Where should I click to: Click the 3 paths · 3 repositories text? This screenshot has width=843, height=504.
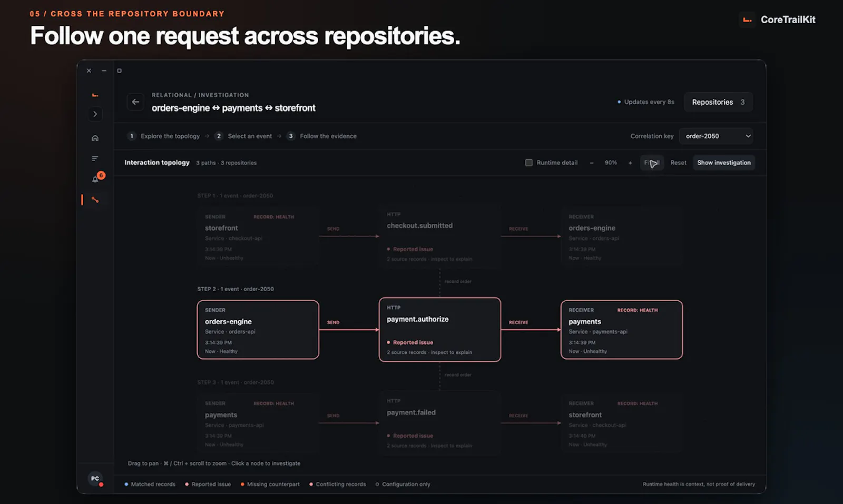[x=227, y=163]
